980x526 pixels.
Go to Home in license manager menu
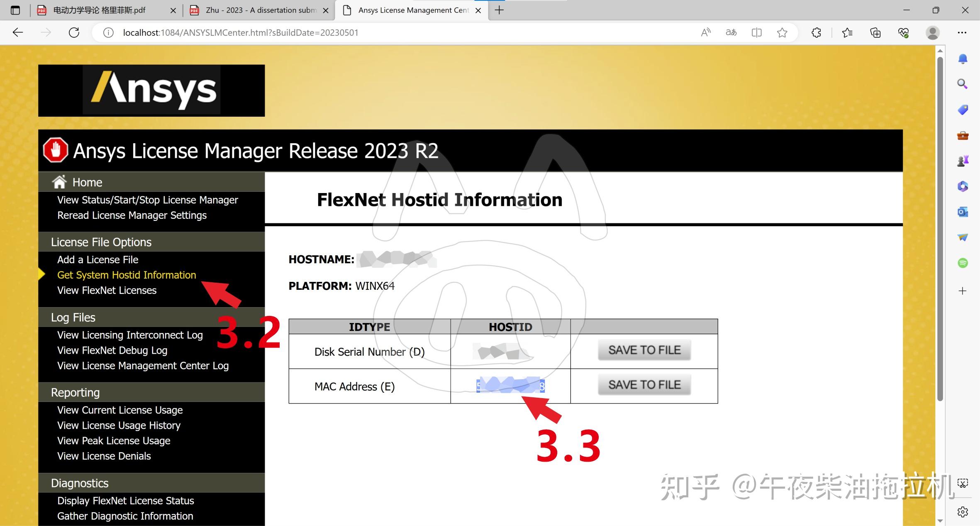[x=87, y=182]
